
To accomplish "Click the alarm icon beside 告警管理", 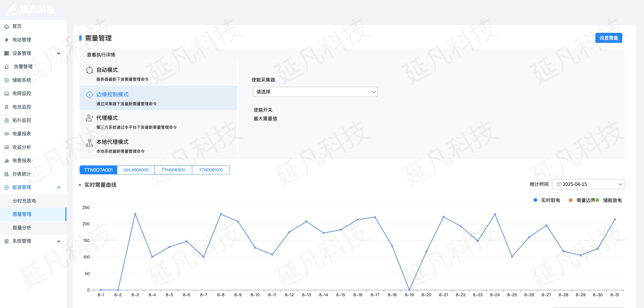I will tap(7, 67).
